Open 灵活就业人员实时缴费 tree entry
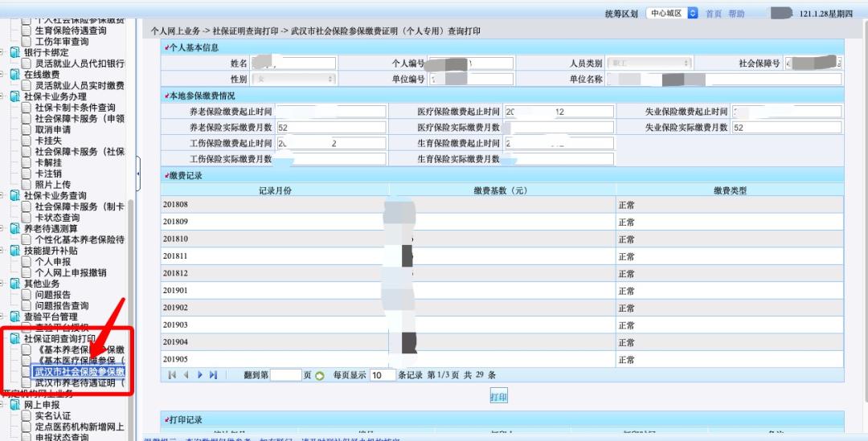 pyautogui.click(x=80, y=86)
